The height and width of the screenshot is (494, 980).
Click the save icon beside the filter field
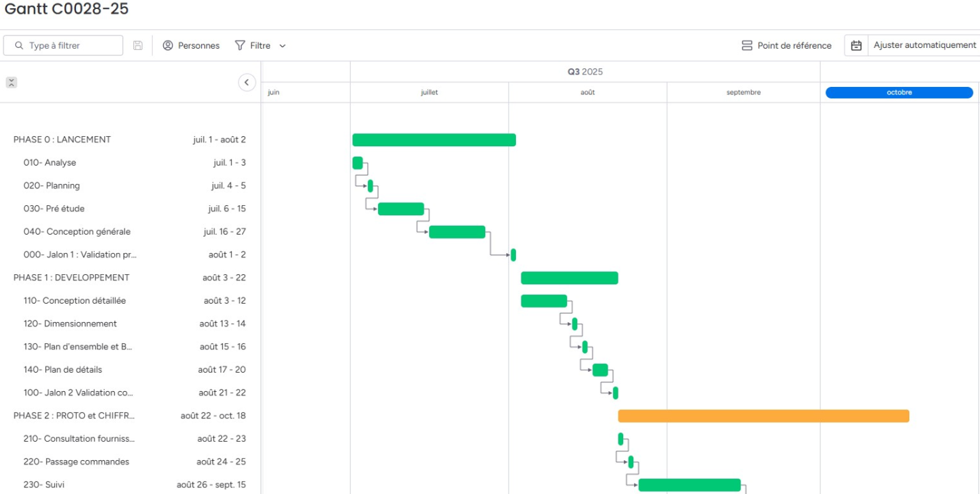(x=137, y=45)
